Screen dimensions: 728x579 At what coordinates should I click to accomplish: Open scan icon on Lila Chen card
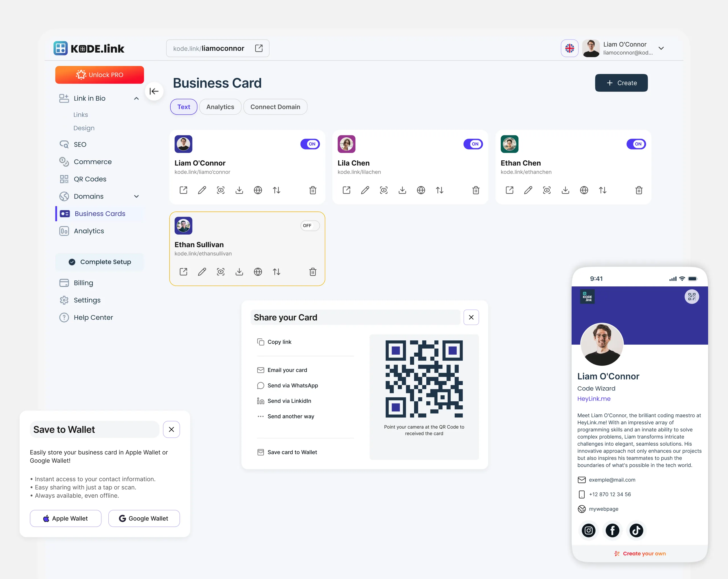pyautogui.click(x=384, y=190)
